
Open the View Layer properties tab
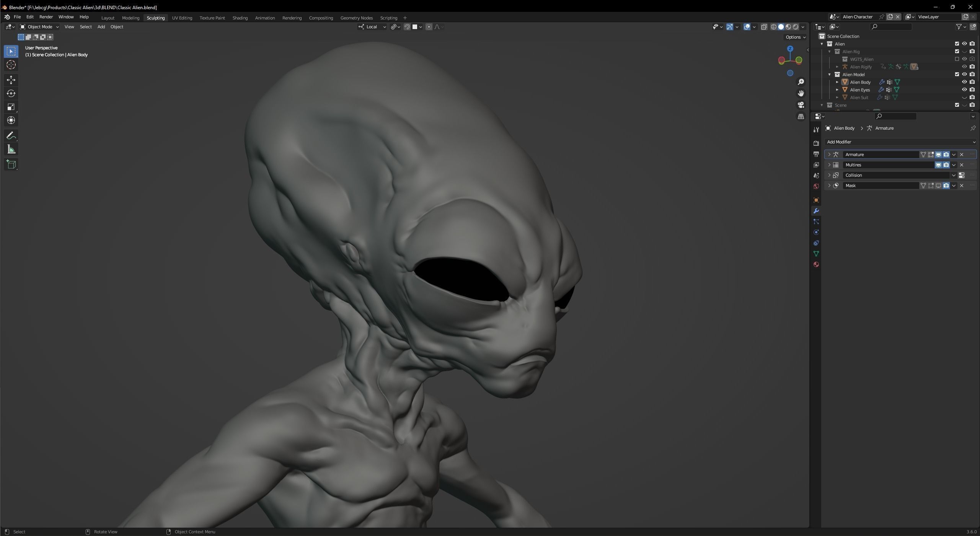(x=816, y=165)
